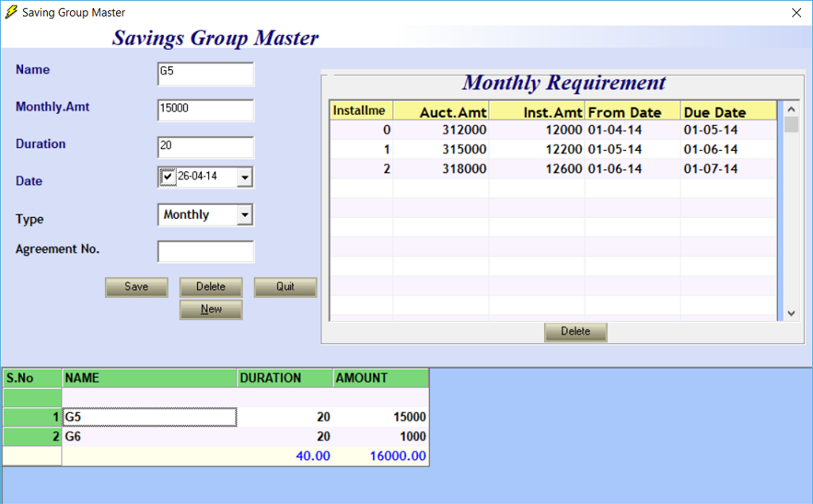Focus the Monthly.Amt field showing 15000

point(205,110)
